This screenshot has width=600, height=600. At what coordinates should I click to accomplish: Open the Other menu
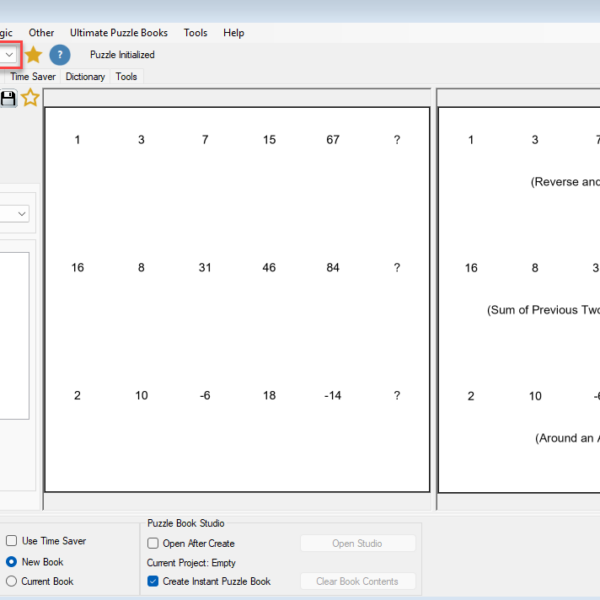(41, 33)
